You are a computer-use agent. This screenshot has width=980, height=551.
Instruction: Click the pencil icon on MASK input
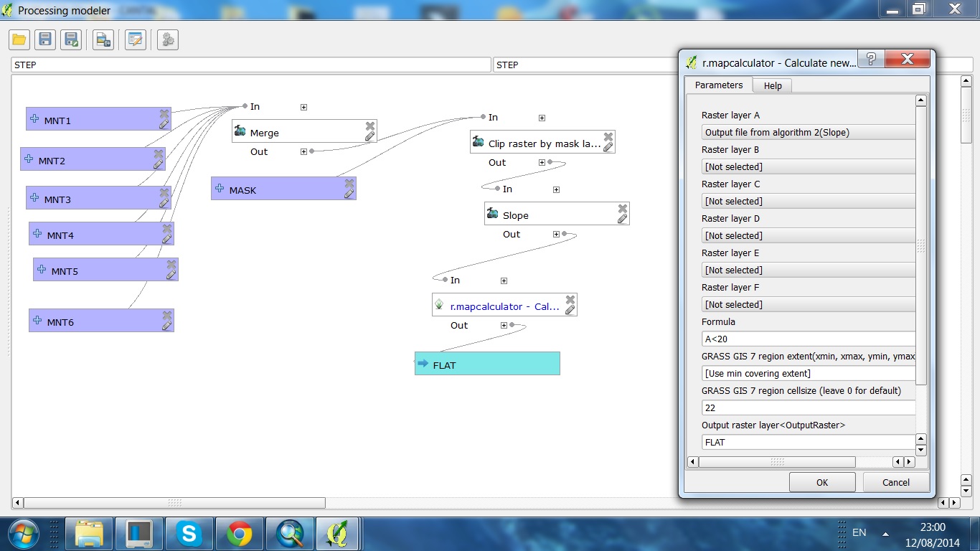pyautogui.click(x=349, y=194)
